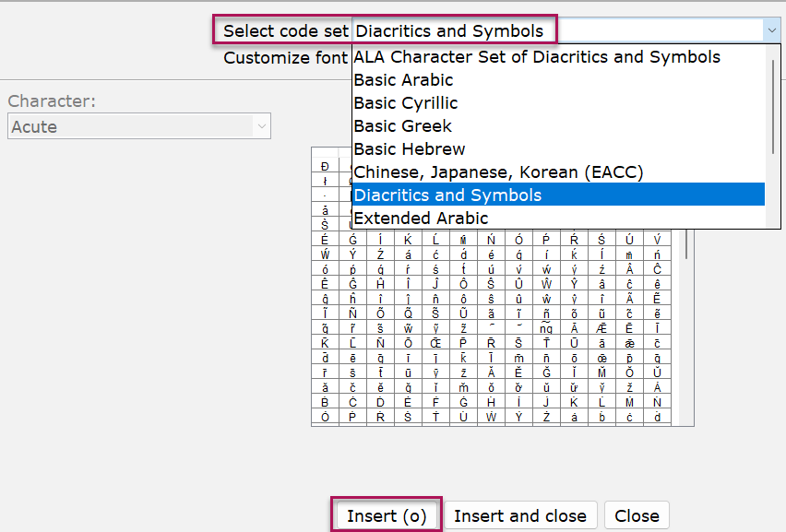Select uppercase Ğ with breve
The height and width of the screenshot is (532, 786).
click(x=546, y=372)
